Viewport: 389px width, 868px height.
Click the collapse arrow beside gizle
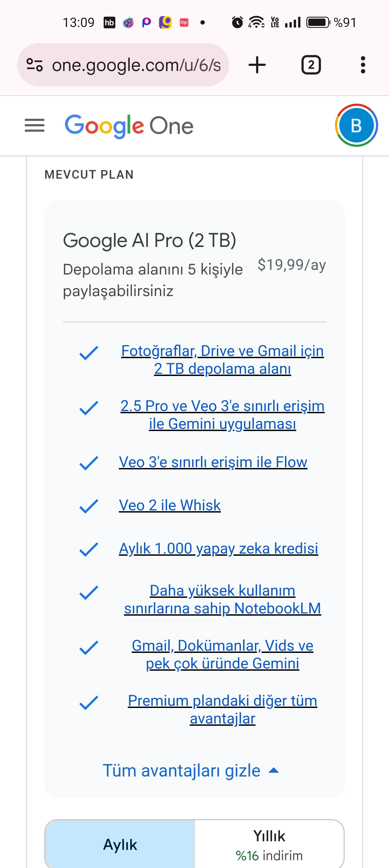pos(274,771)
